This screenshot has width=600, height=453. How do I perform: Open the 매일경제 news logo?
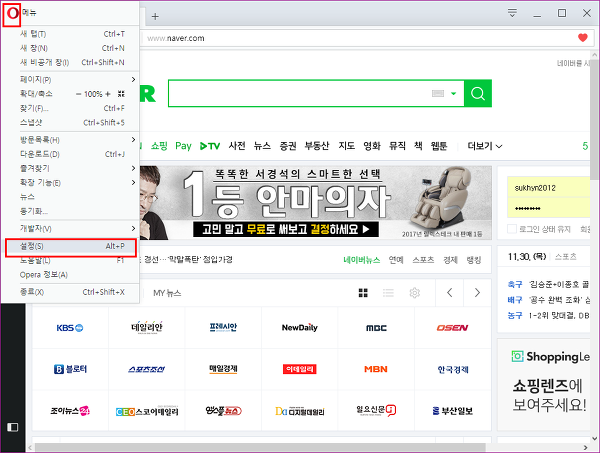[x=223, y=369]
